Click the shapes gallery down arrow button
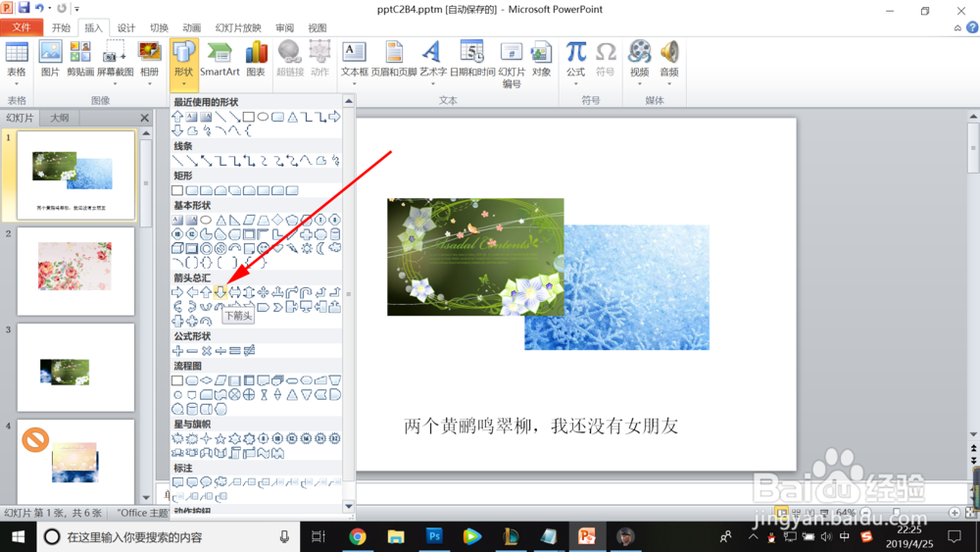The height and width of the screenshot is (552, 980). click(349, 506)
